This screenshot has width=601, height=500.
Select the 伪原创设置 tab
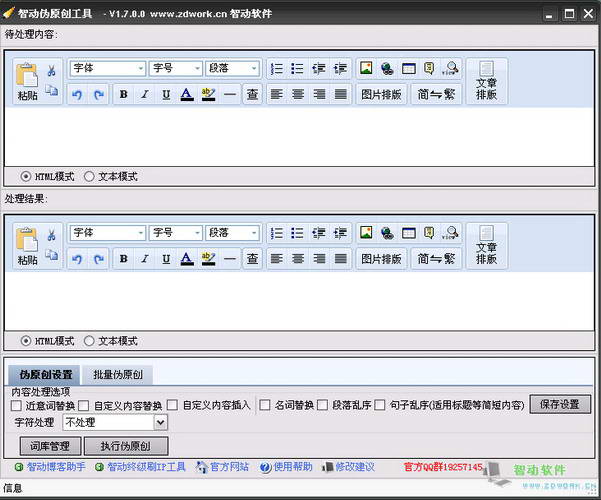(x=46, y=375)
